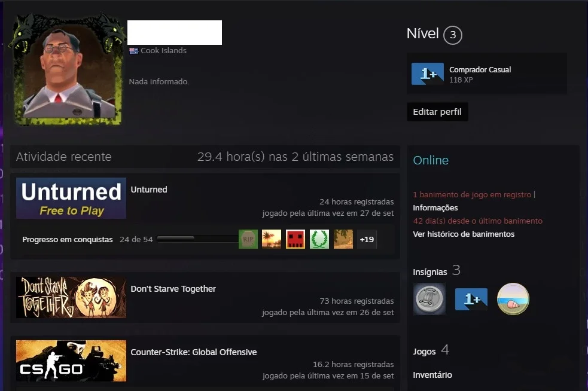Open the Insígnias badges section link

coord(429,272)
